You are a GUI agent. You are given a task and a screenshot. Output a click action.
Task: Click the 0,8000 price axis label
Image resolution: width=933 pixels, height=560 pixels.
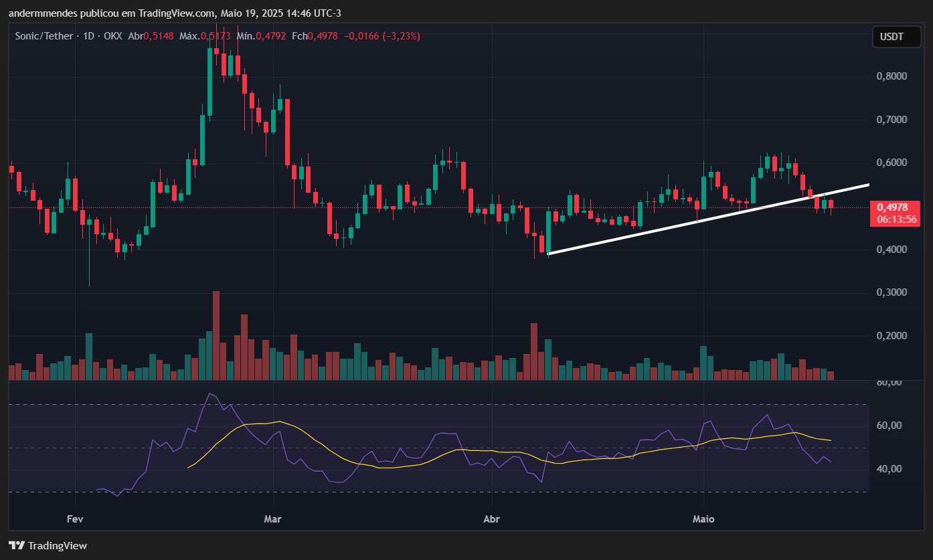tap(892, 76)
